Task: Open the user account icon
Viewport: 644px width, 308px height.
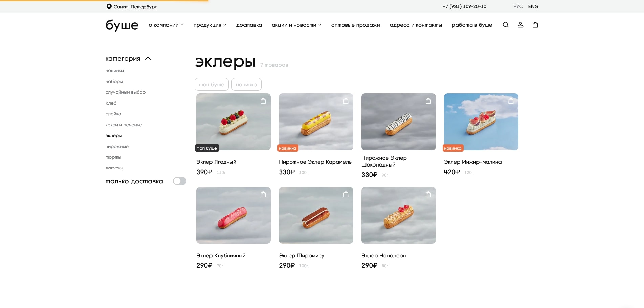Action: 520,25
